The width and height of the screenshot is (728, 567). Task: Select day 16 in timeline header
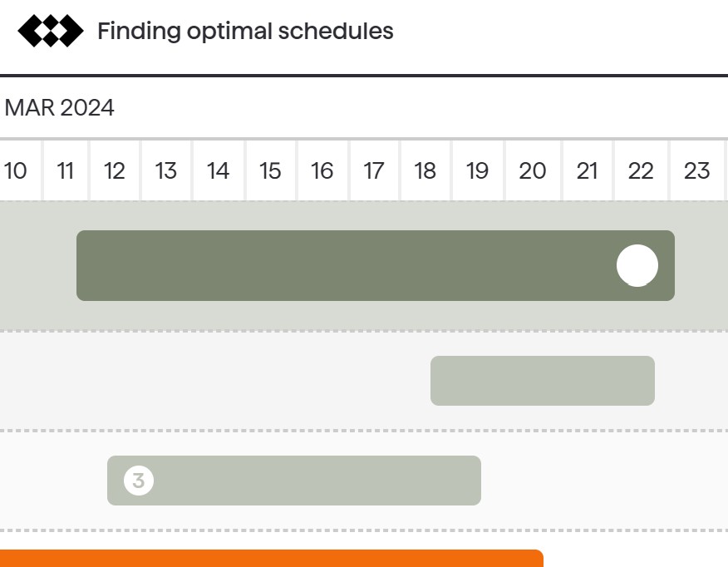[322, 170]
